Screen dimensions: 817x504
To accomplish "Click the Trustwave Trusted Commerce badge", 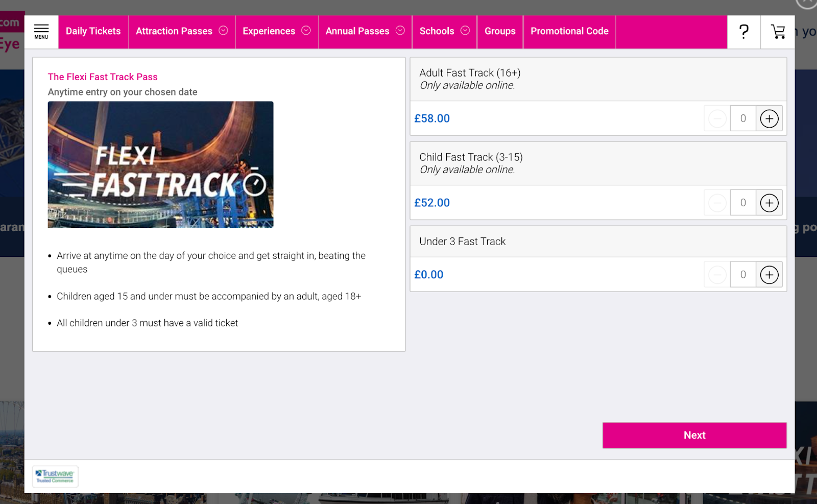I will (55, 476).
